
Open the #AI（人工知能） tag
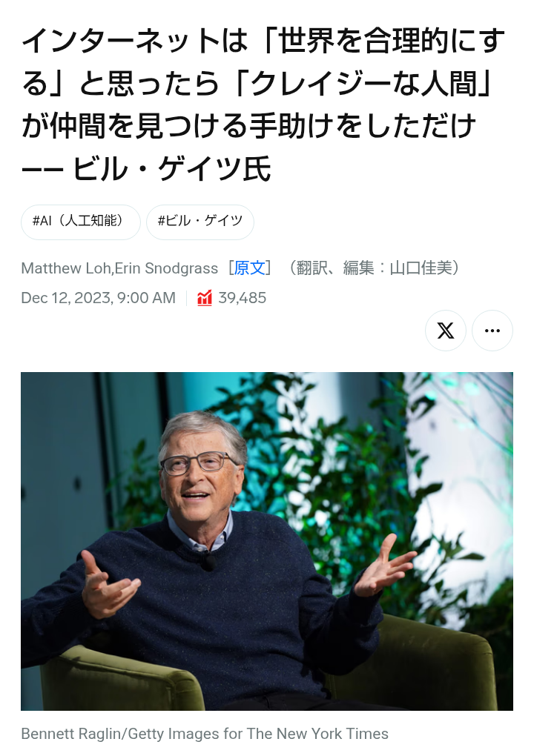81,222
